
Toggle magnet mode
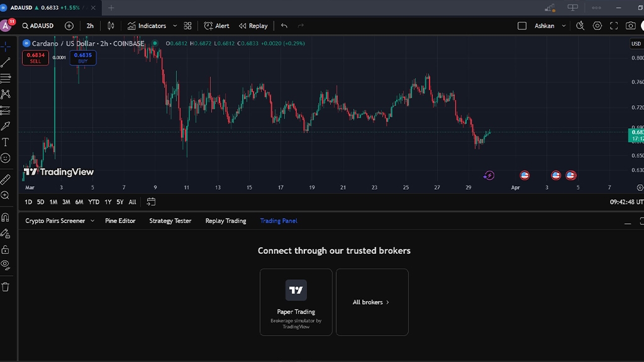5,217
